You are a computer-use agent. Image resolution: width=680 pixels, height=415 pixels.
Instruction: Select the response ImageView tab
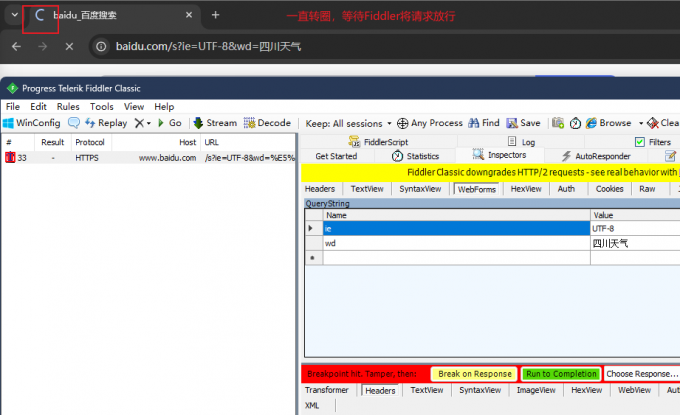tap(536, 390)
